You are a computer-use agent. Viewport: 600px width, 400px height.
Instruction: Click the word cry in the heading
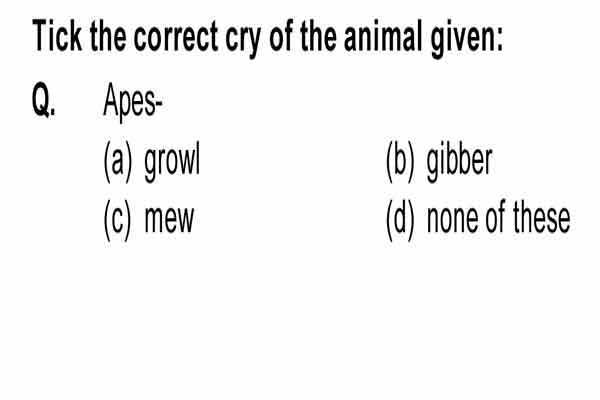(244, 40)
